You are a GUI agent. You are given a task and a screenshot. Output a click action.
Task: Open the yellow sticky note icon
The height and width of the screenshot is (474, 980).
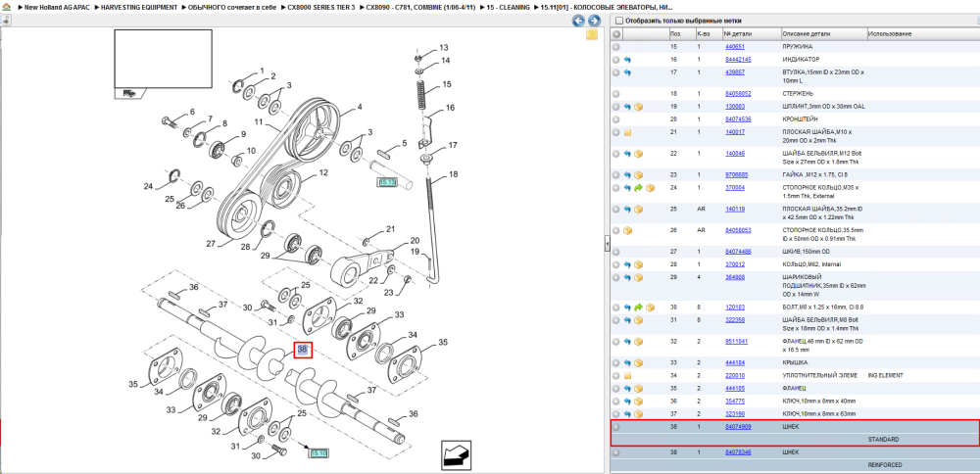(x=592, y=35)
